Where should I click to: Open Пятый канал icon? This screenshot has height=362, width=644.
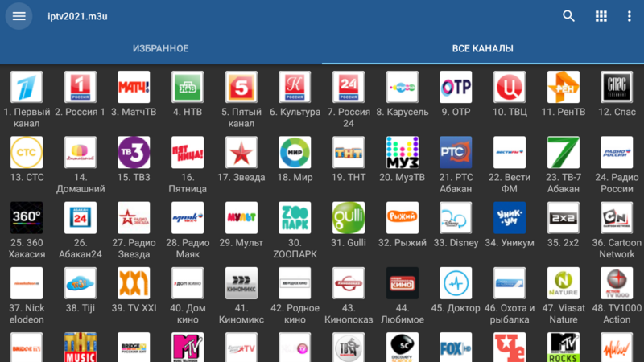click(x=241, y=87)
